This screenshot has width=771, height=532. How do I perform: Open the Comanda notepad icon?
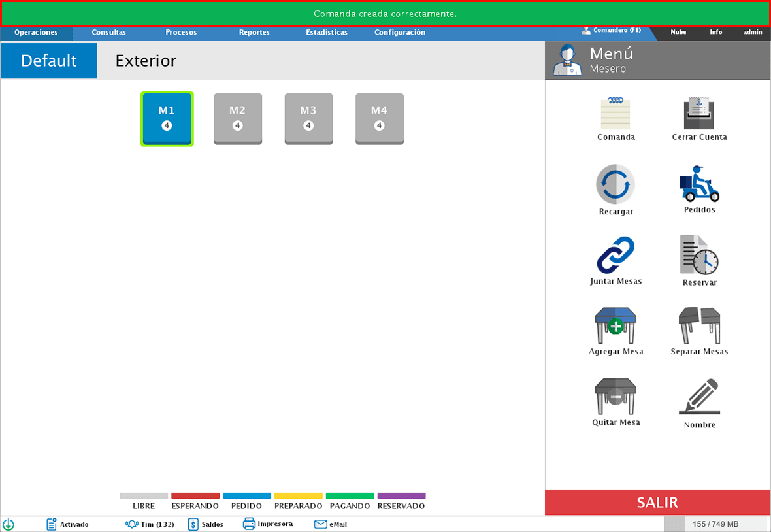(x=615, y=114)
